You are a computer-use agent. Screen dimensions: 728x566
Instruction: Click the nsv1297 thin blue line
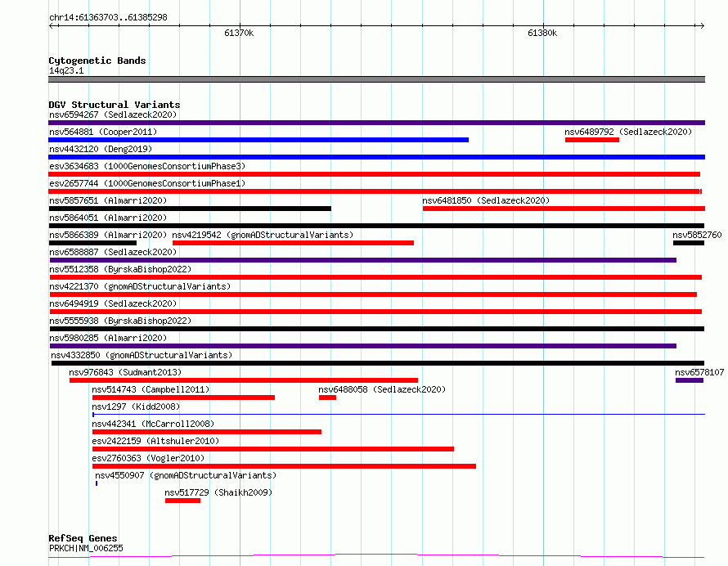click(x=399, y=414)
